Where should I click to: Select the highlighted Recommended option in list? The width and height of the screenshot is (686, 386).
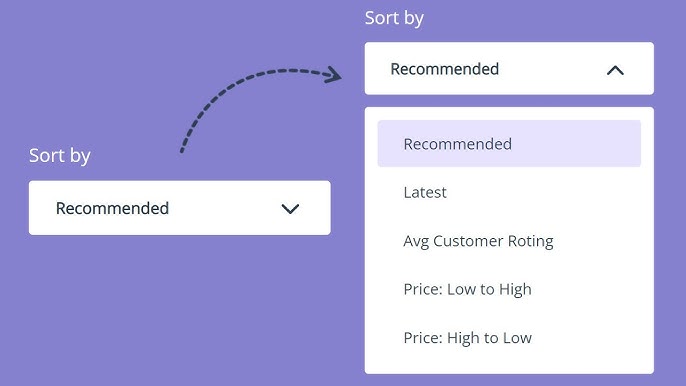pos(509,144)
